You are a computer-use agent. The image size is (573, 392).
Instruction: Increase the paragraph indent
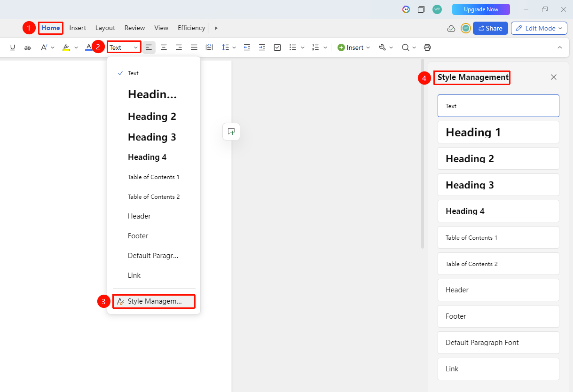[x=262, y=47]
